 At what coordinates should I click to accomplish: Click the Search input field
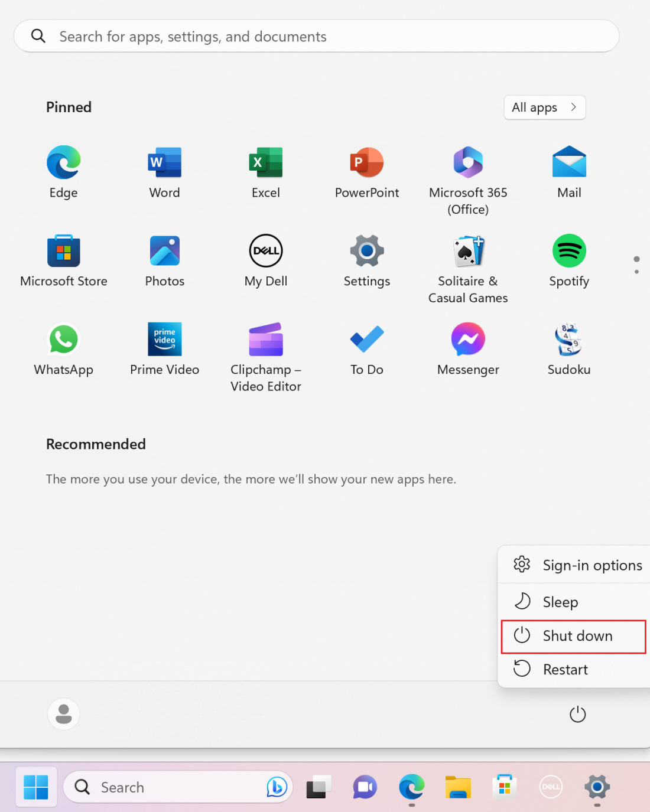pyautogui.click(x=316, y=36)
